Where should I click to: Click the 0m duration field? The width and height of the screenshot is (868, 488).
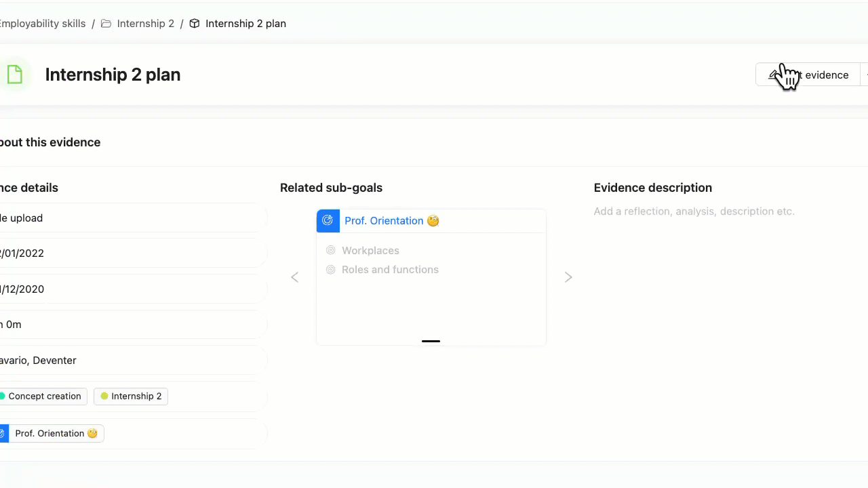tap(132, 325)
